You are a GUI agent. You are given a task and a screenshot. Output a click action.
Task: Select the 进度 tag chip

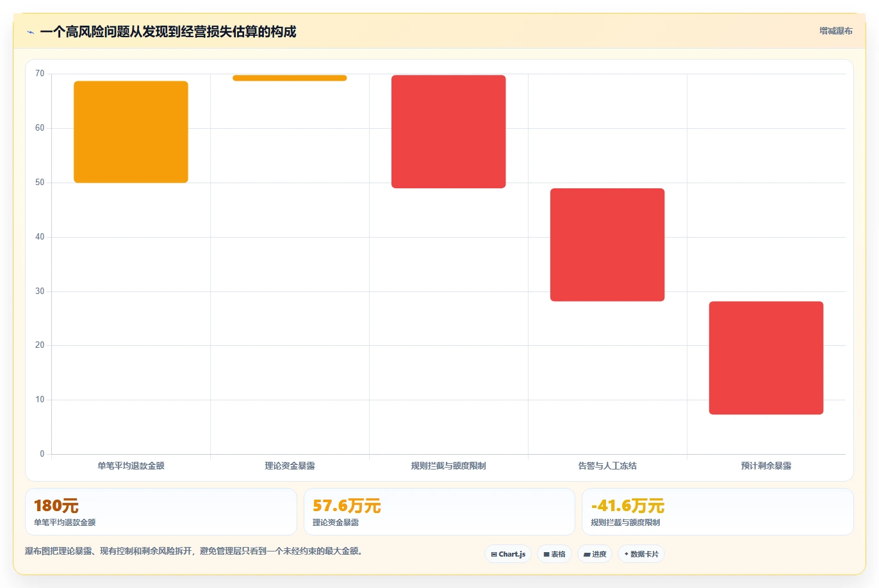coord(595,554)
